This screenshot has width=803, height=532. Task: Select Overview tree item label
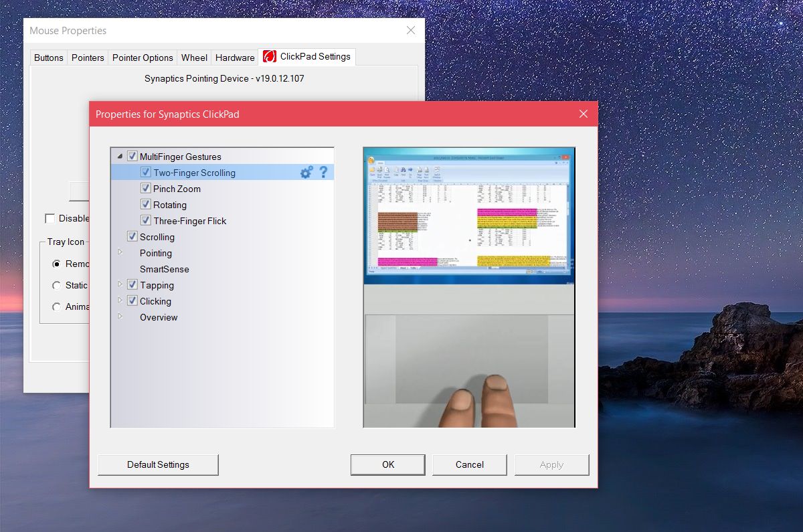click(x=159, y=317)
